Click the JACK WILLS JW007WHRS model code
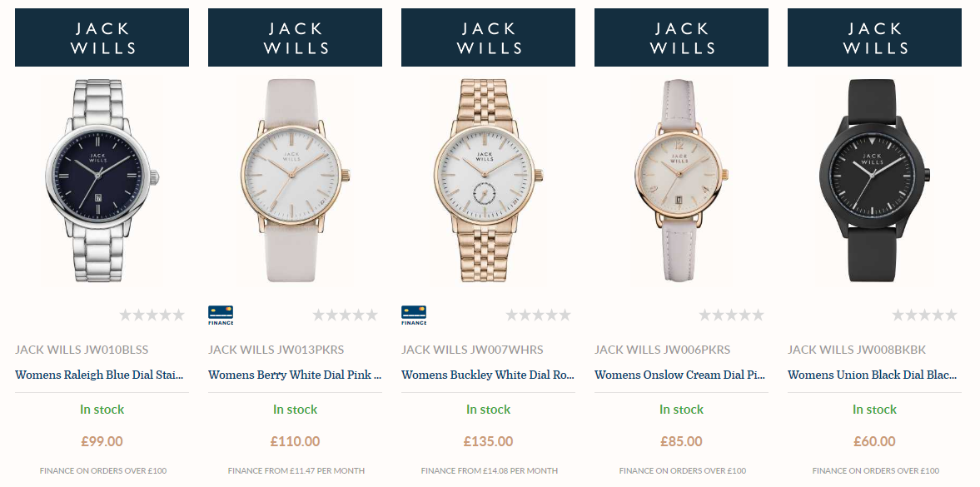The image size is (980, 487). click(x=472, y=350)
